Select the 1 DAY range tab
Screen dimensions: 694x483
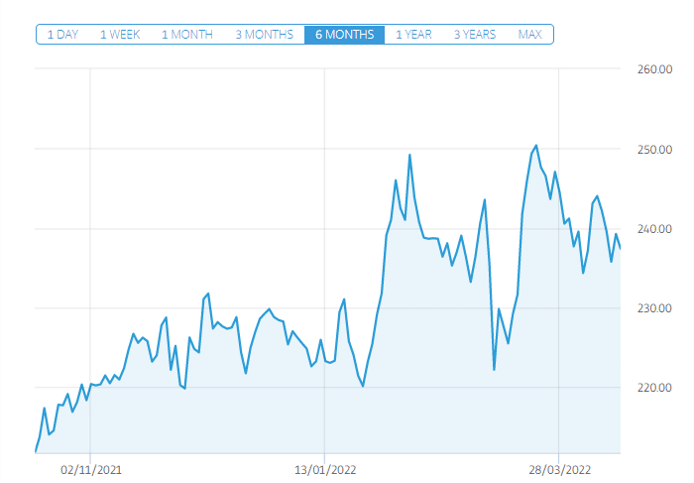(x=62, y=35)
